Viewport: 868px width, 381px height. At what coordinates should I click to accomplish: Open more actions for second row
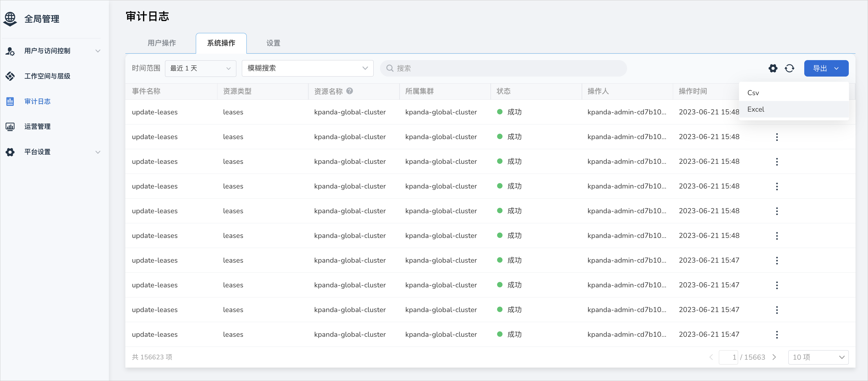click(777, 137)
